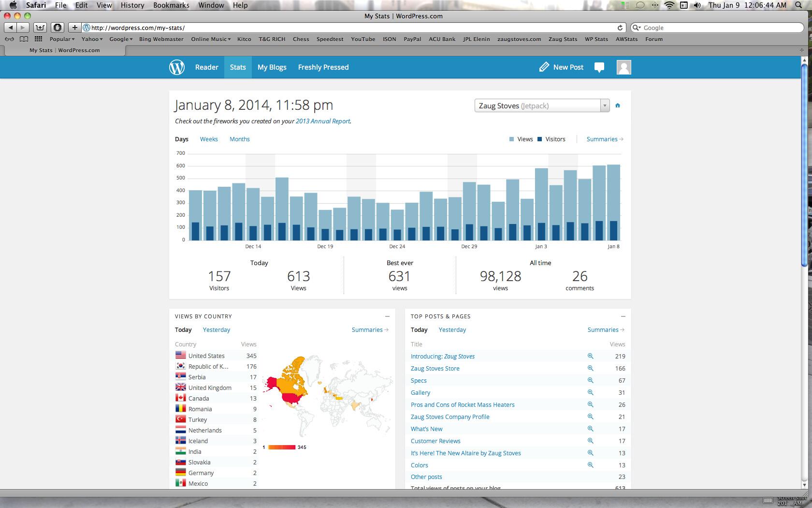Show Yesterday in Views by Country
The image size is (812, 508).
[217, 330]
